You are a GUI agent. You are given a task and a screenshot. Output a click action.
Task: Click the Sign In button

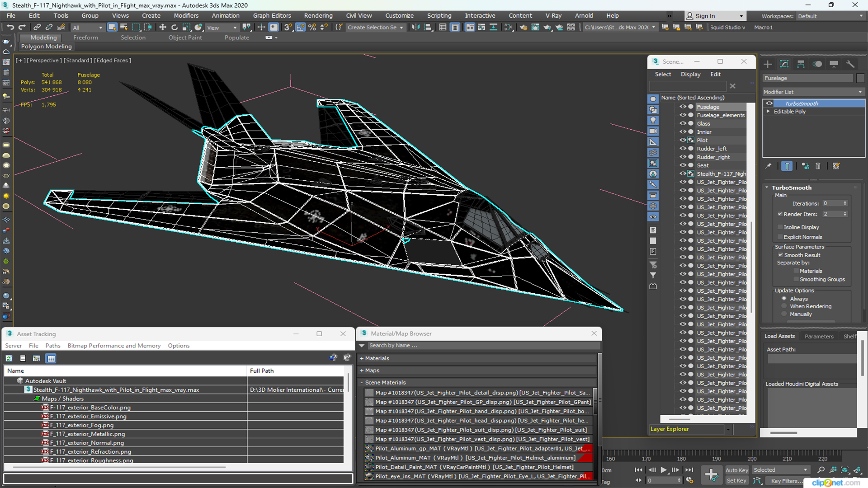(715, 16)
